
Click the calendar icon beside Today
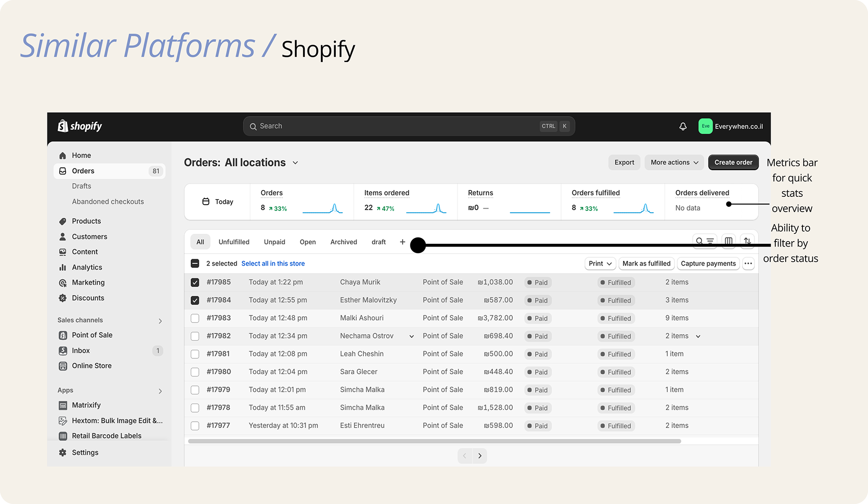[206, 202]
